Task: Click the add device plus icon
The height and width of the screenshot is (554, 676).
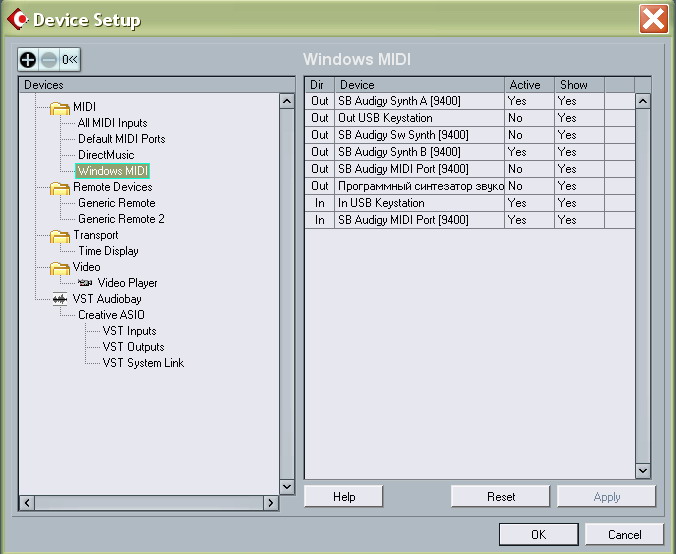Action: point(28,59)
